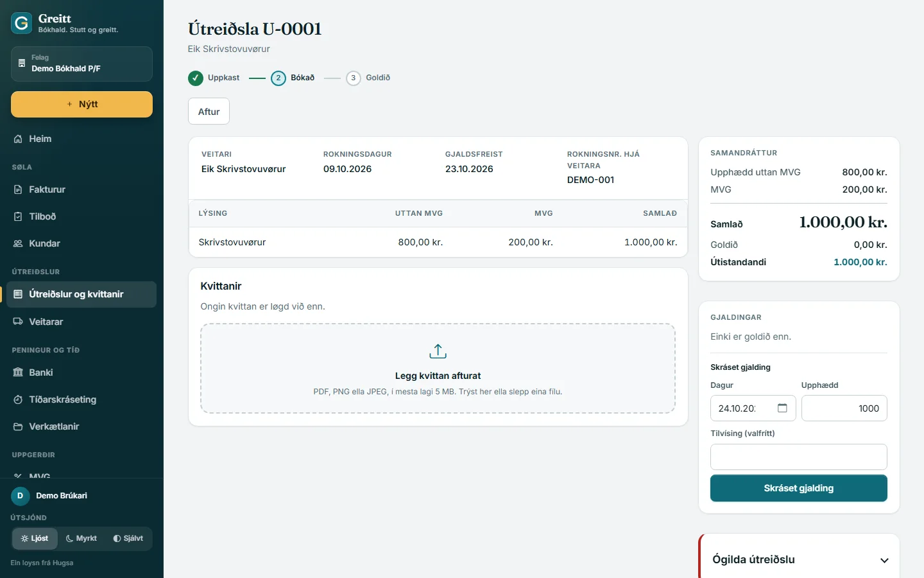Open Verkætlanir in the sidebar
Screen dimensions: 924x578
pos(81,426)
